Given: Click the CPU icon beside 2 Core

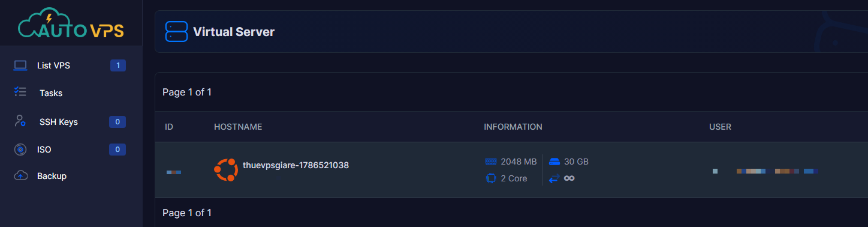Looking at the screenshot, I should point(491,178).
